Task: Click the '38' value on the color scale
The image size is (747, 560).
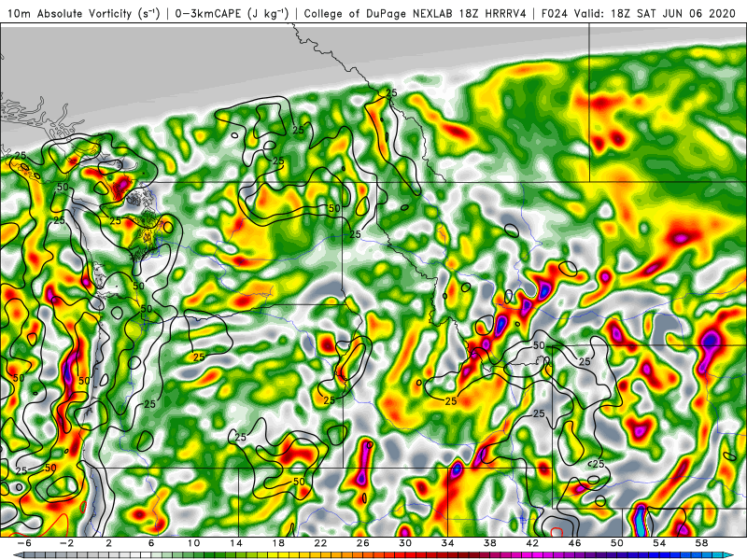Action: click(490, 543)
